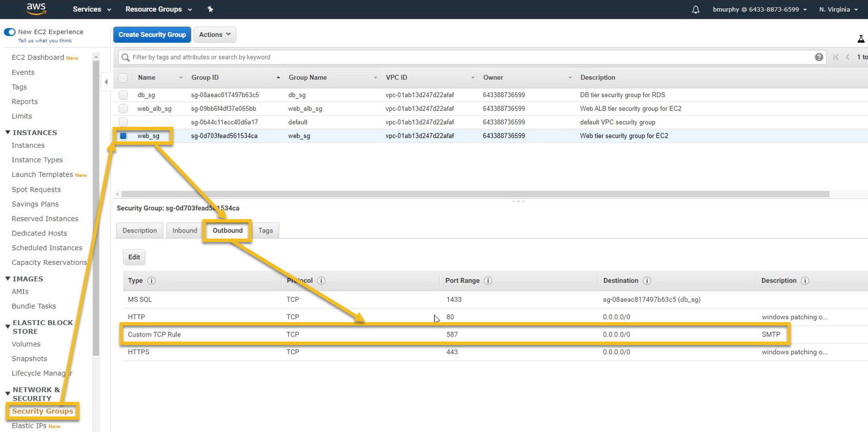Open EC2 Dashboard in sidebar

pyautogui.click(x=38, y=58)
